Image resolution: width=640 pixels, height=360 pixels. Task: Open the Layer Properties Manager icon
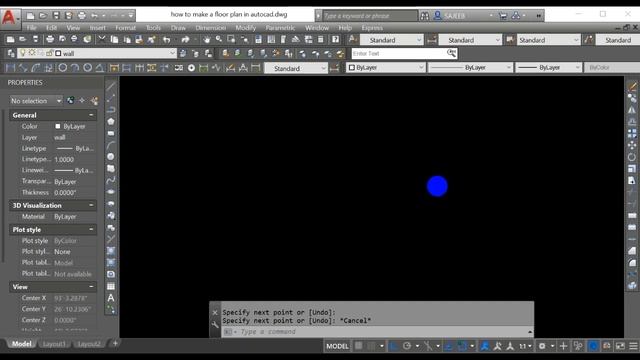(x=11, y=53)
